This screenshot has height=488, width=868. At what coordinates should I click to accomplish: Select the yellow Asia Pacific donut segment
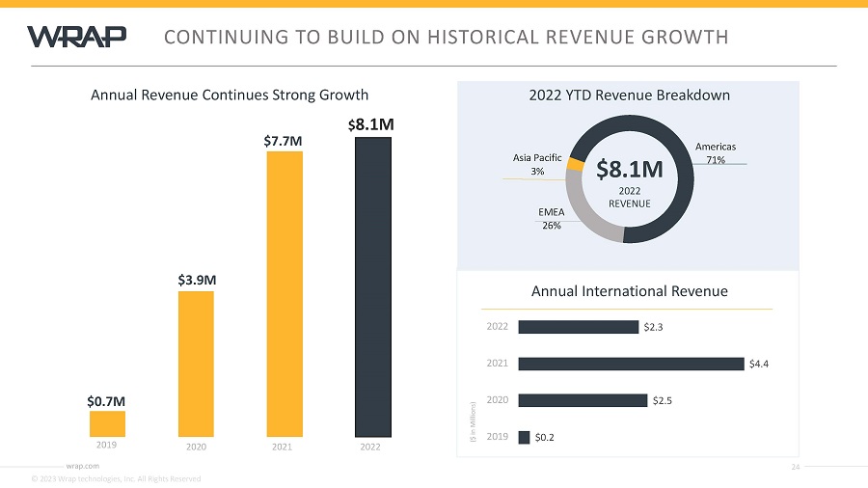(576, 164)
